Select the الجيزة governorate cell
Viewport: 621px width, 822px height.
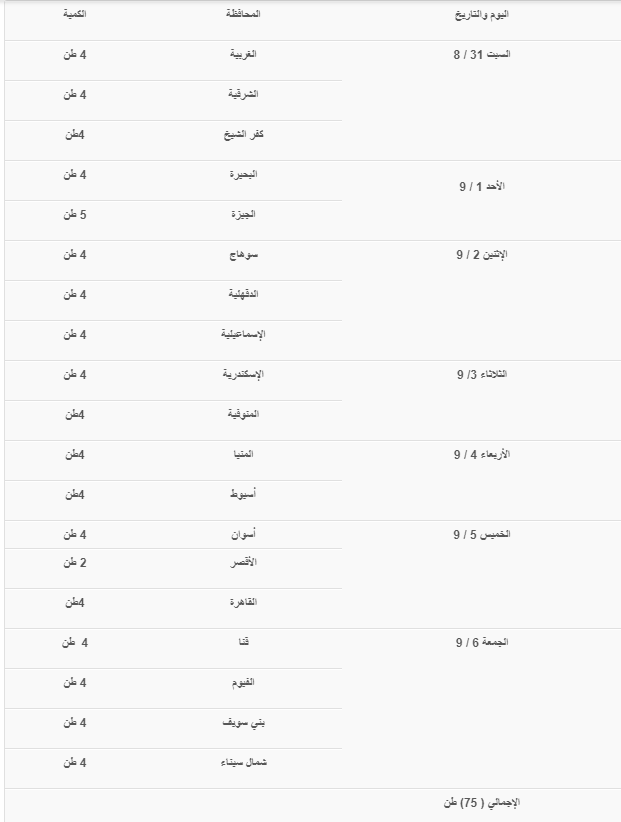pyautogui.click(x=244, y=215)
